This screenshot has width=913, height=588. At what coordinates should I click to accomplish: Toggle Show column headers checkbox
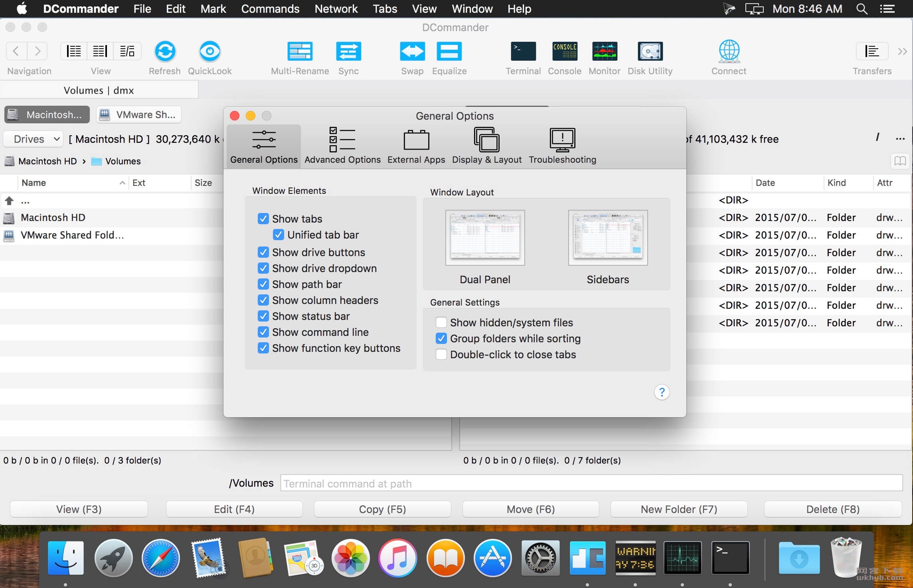coord(263,300)
